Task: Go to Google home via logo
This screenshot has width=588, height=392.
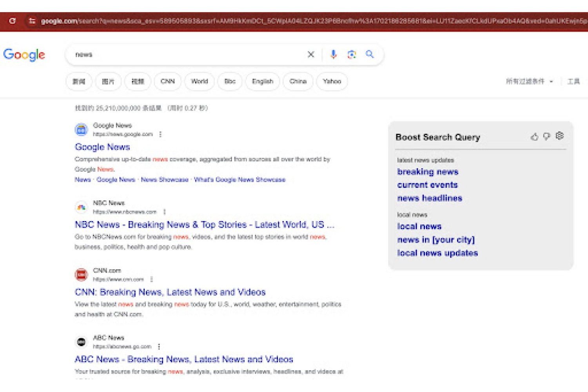Action: [24, 55]
